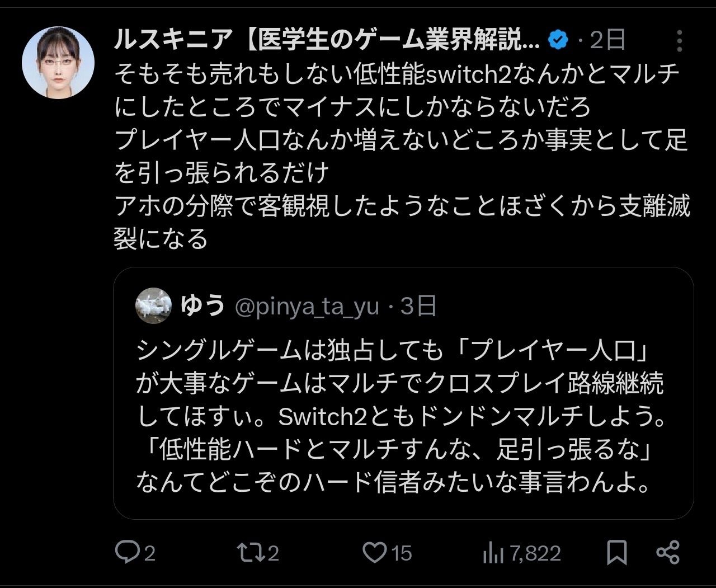The width and height of the screenshot is (716, 588).
Task: Open ゆう's avatar in quoted tweet
Action: tap(153, 305)
